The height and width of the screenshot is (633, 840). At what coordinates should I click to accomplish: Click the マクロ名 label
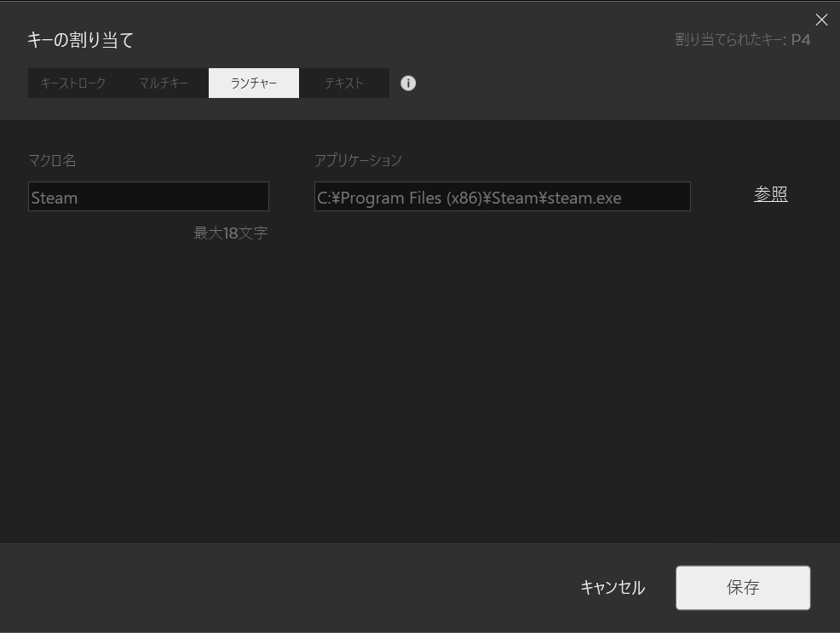[52, 160]
